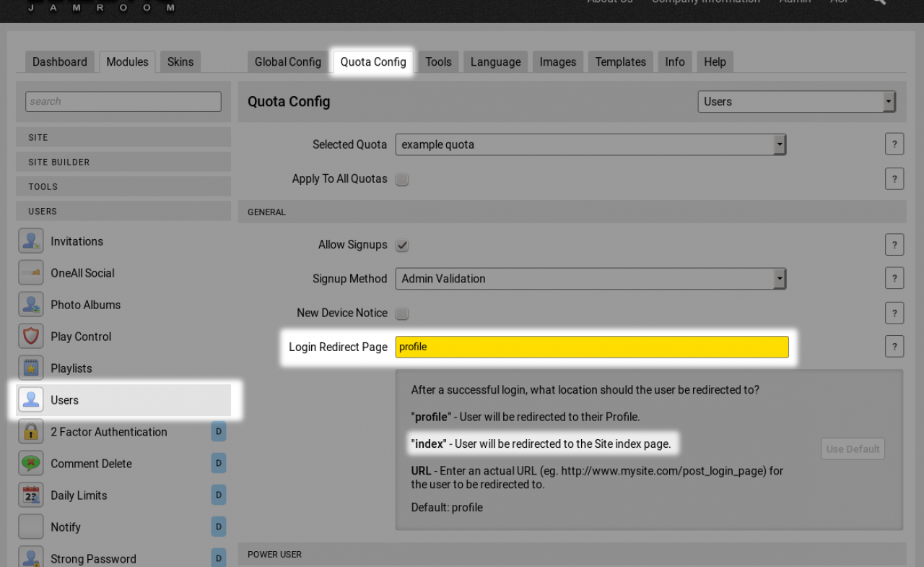This screenshot has width=924, height=567.
Task: Click the Invitations module icon
Action: tap(31, 241)
